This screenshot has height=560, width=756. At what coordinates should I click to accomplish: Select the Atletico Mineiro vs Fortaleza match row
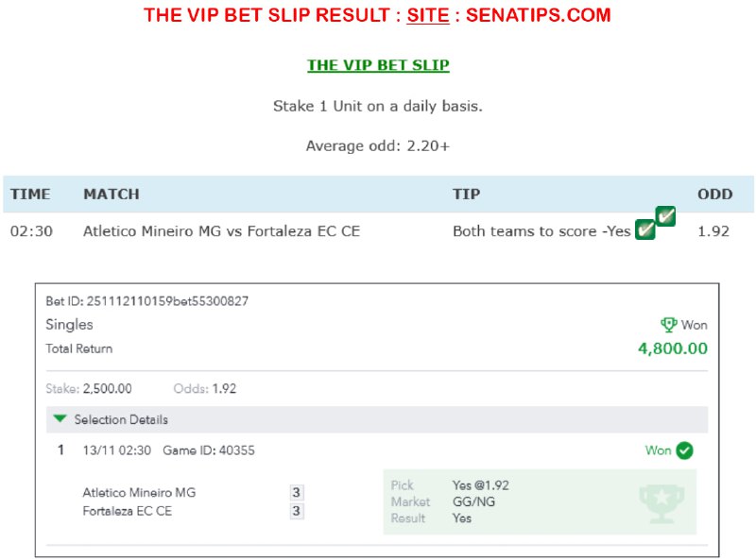pos(221,231)
